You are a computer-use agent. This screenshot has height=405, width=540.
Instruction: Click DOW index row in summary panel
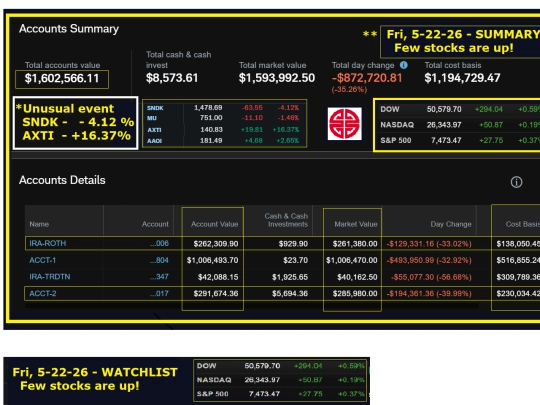460,110
